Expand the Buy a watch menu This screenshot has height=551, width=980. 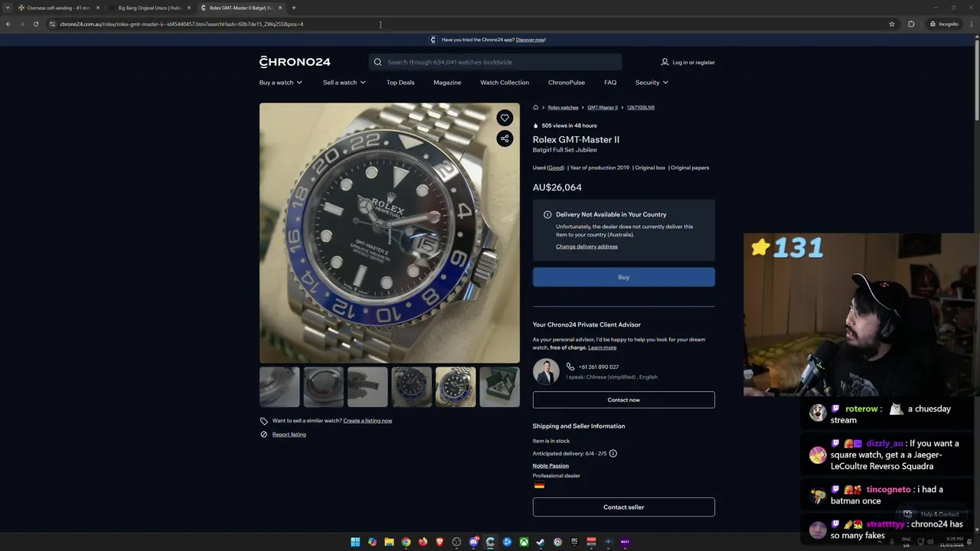281,83
